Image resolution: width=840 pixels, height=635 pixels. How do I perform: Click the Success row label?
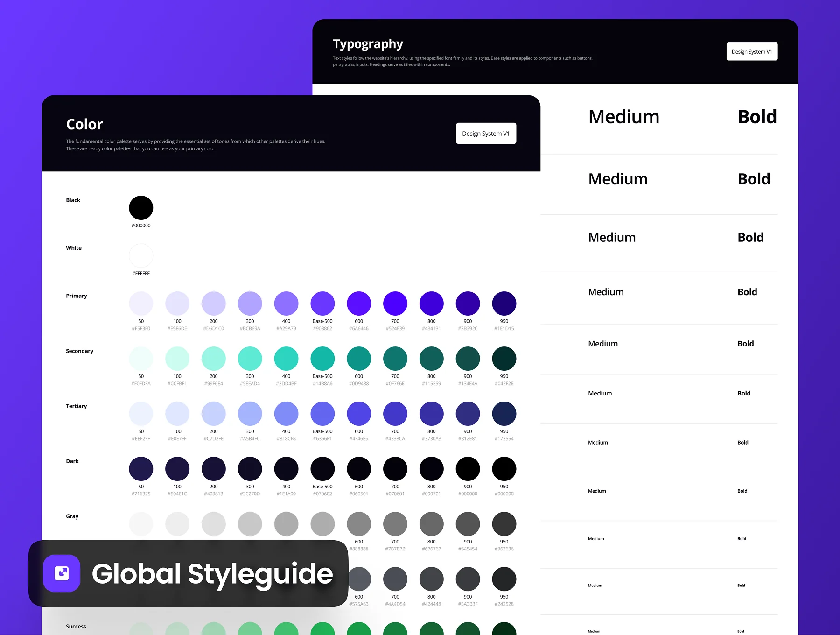76,627
